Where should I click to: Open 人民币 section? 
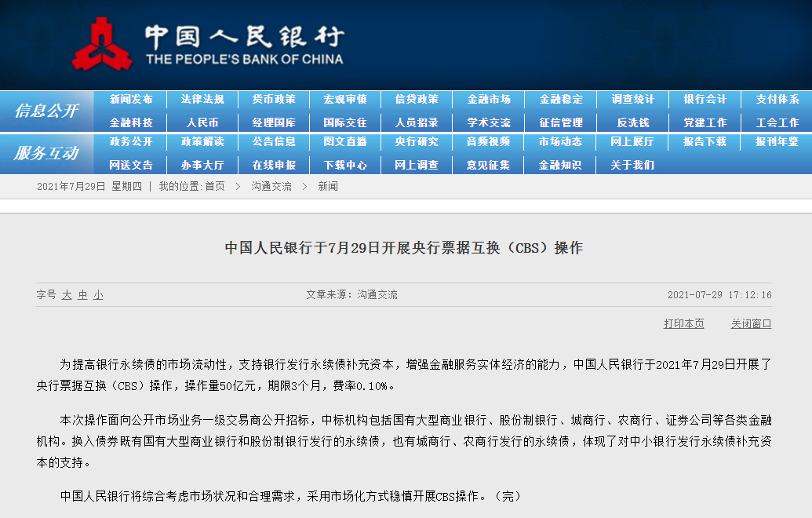[x=202, y=122]
